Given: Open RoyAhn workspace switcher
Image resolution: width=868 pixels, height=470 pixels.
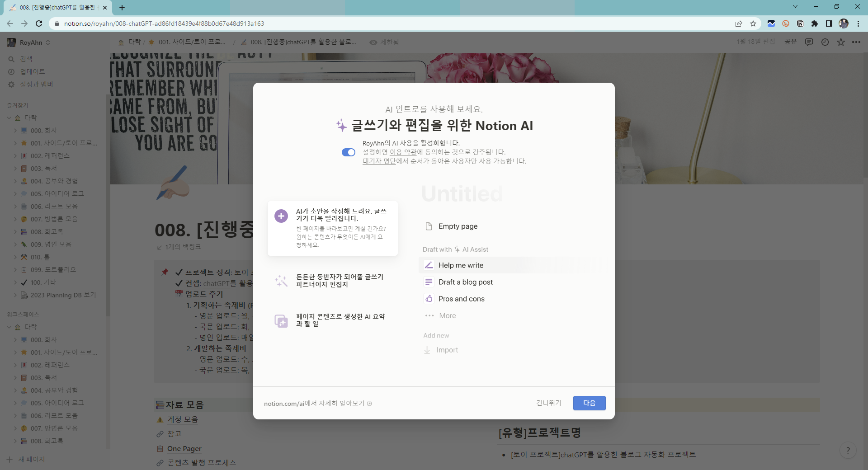Looking at the screenshot, I should pyautogui.click(x=29, y=42).
